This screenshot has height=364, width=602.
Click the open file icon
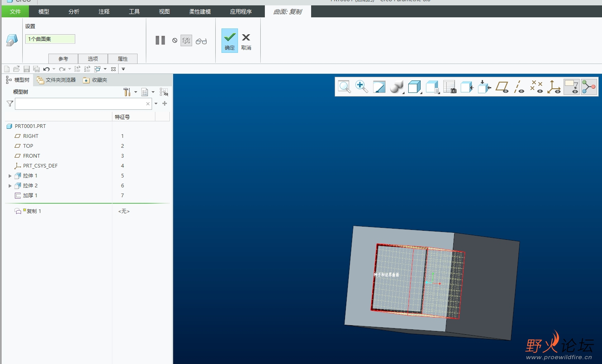(17, 69)
